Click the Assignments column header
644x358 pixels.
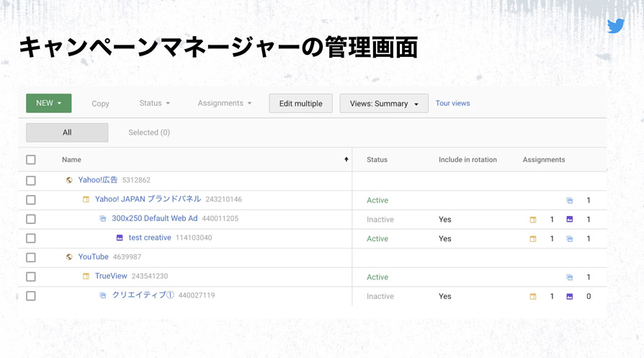[x=544, y=160]
